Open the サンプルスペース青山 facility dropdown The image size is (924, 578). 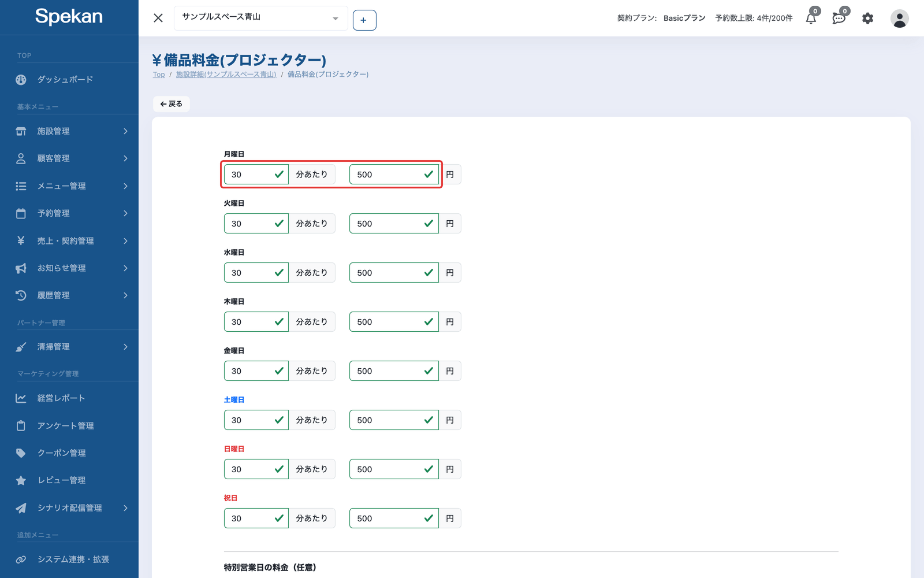pos(260,18)
